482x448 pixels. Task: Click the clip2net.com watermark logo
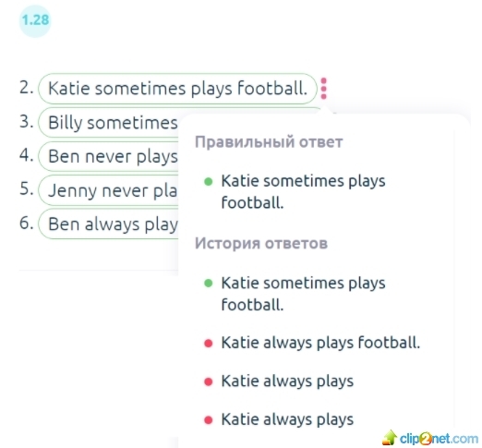(430, 438)
